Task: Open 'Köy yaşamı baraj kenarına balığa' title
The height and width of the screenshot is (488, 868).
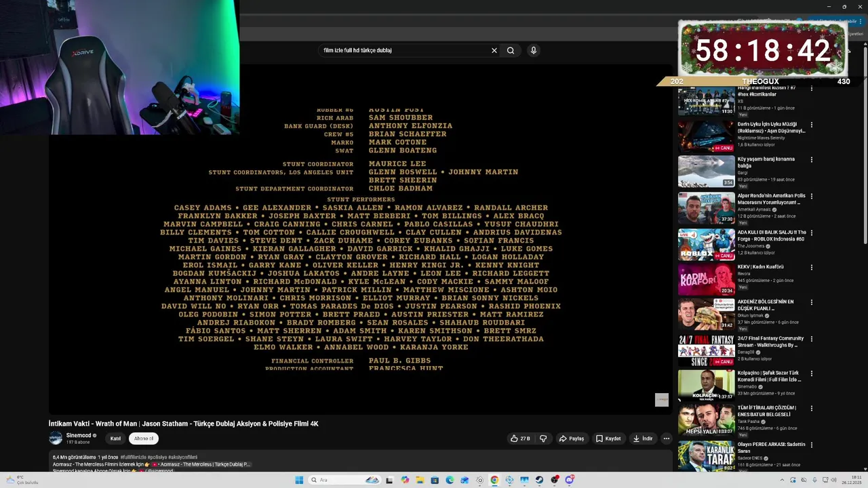Action: pos(766,162)
